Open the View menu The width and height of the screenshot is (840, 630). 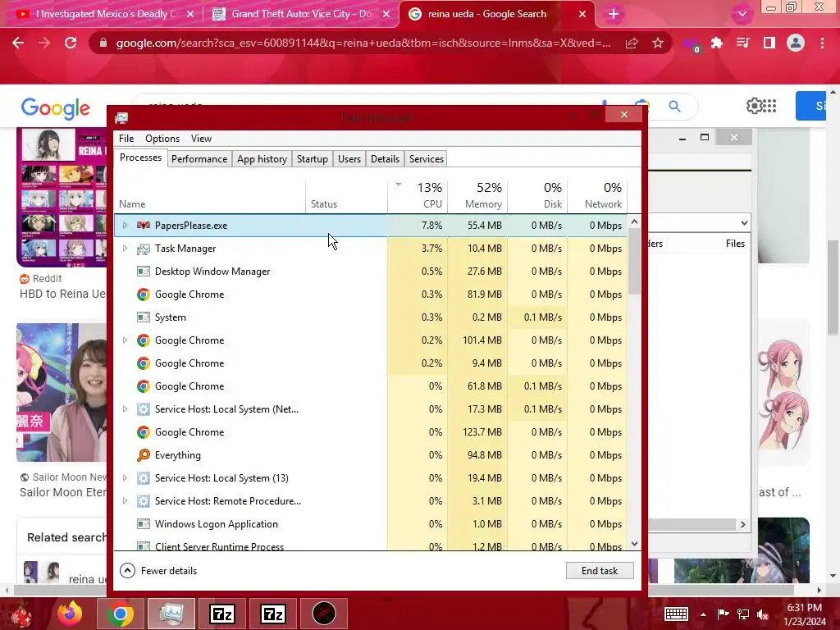(202, 138)
